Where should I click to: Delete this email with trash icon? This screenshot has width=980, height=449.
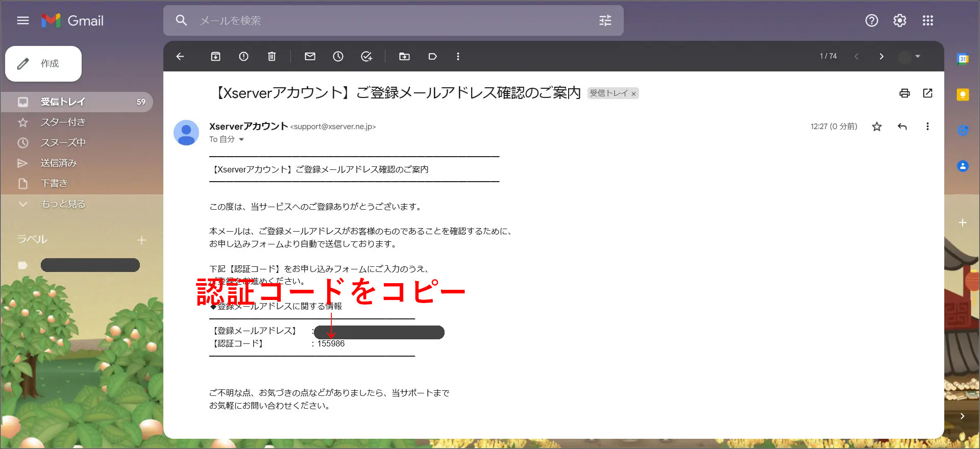272,56
